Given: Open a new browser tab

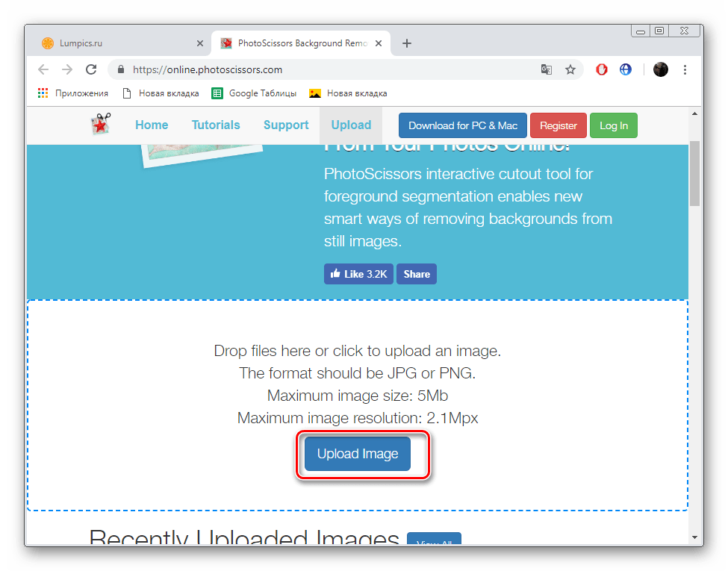Looking at the screenshot, I should 407,43.
